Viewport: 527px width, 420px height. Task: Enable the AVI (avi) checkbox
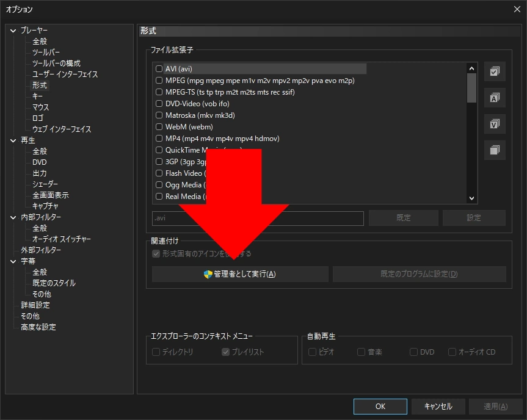159,69
